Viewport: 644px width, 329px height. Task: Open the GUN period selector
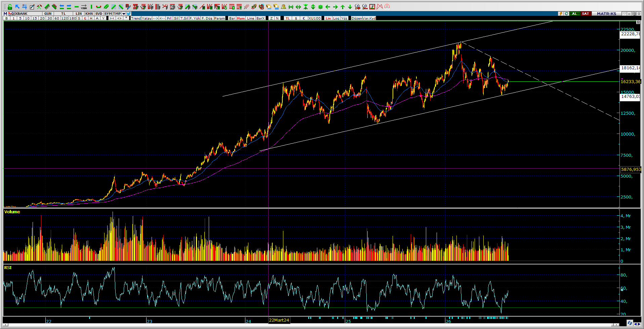click(48, 14)
